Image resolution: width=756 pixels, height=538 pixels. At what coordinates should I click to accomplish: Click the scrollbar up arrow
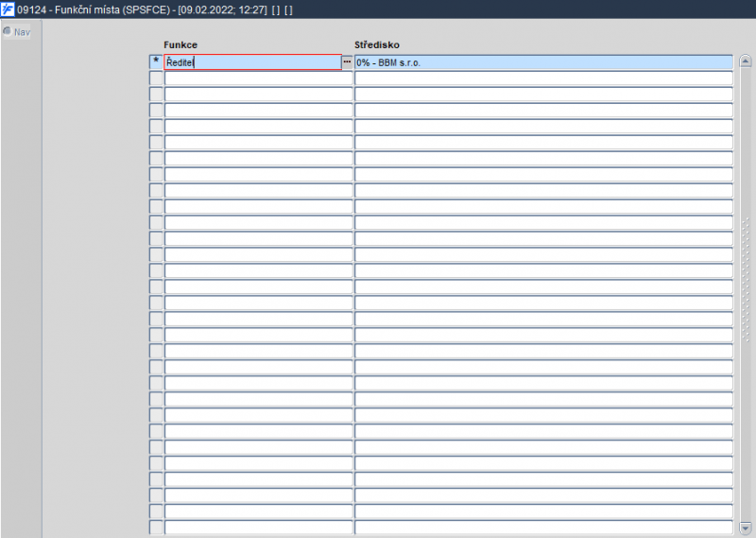tap(746, 61)
